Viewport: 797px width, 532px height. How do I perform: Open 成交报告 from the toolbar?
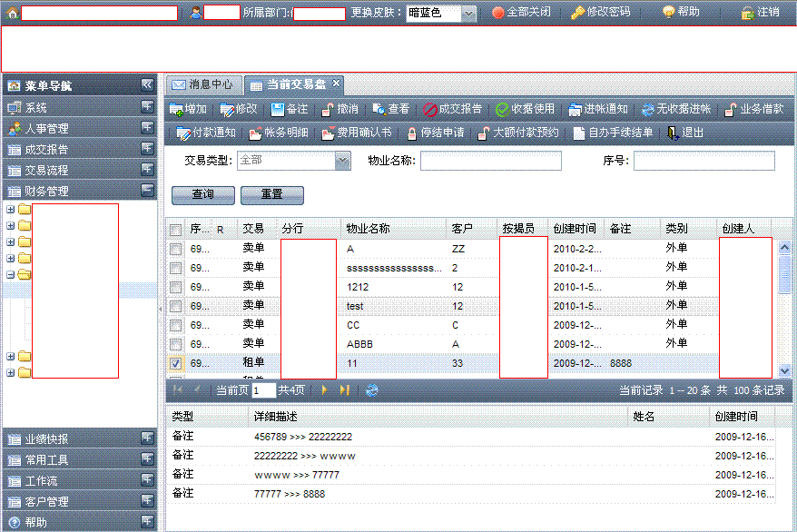pos(431,109)
